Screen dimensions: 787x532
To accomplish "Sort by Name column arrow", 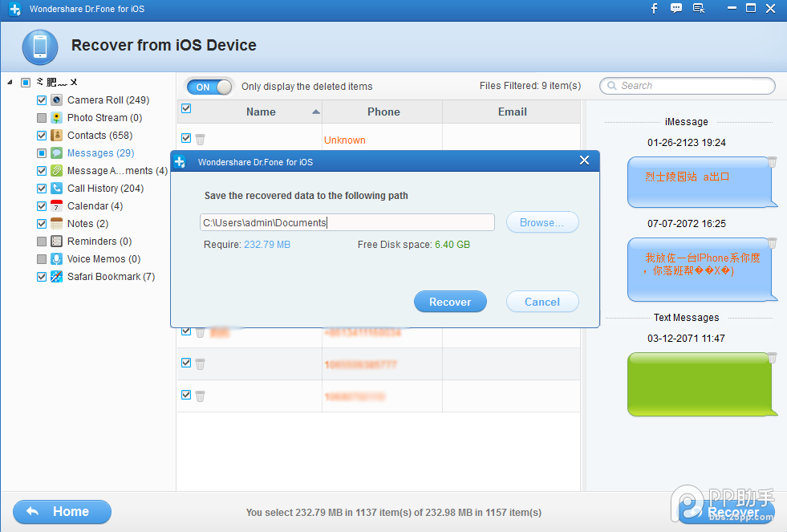I will pos(316,112).
